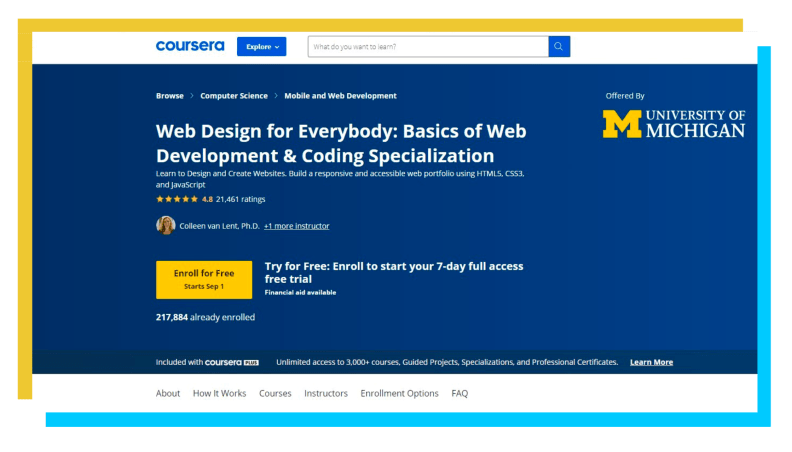This screenshot has width=792, height=452.
Task: Switch to the FAQ tab
Action: [x=460, y=393]
